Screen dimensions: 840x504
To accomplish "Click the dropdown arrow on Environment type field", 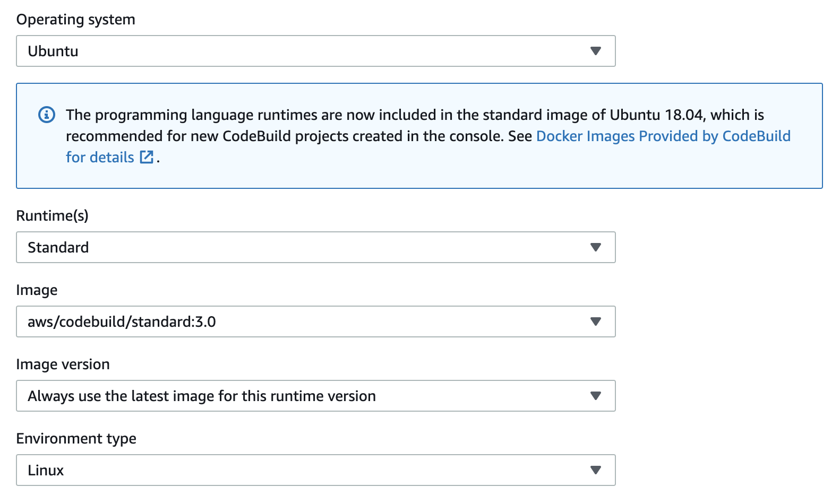I will [596, 470].
